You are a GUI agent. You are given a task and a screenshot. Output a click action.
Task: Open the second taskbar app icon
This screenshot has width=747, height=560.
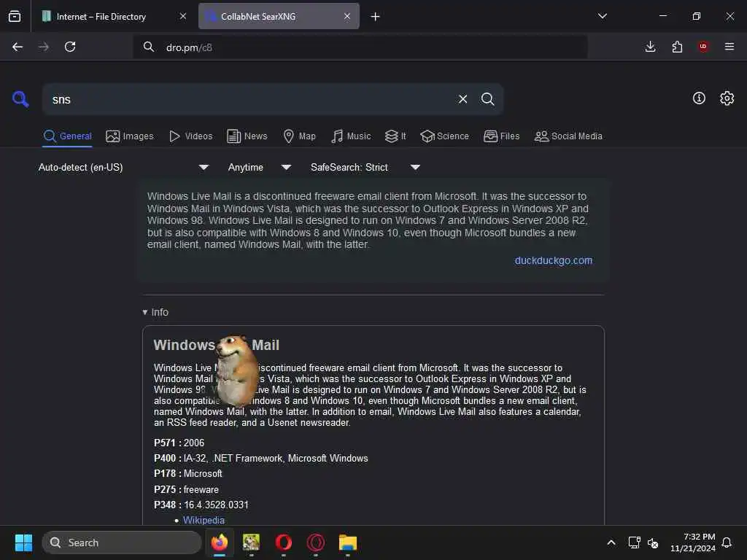pos(251,542)
